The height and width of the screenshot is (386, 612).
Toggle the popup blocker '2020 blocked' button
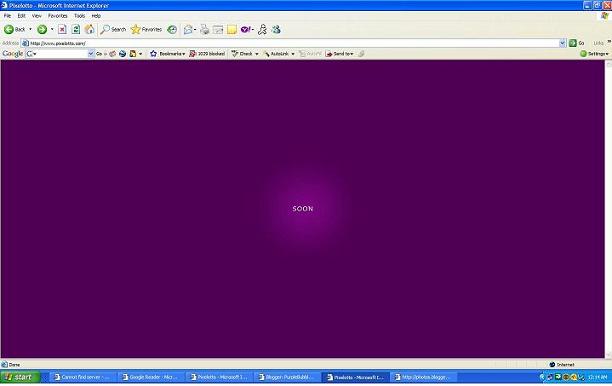pos(207,53)
